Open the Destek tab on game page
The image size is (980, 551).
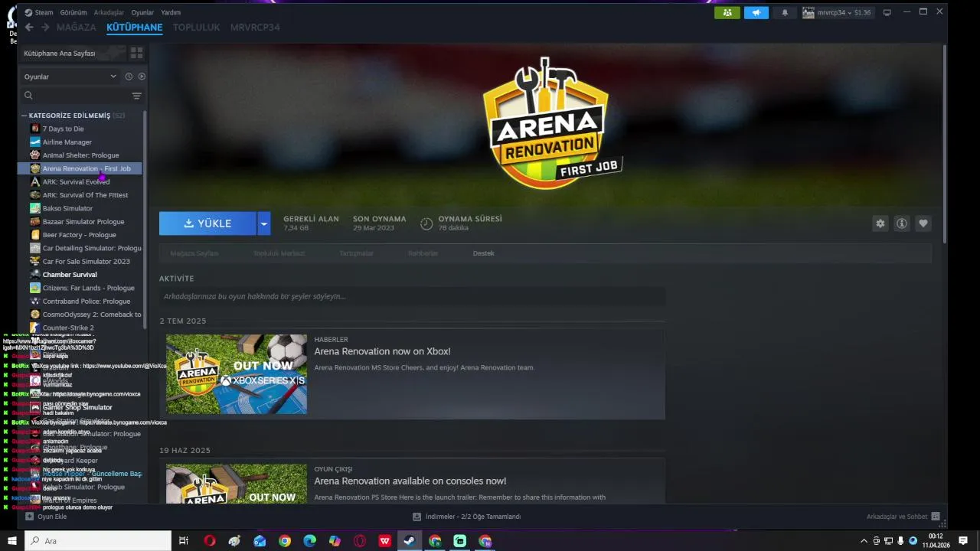point(483,253)
